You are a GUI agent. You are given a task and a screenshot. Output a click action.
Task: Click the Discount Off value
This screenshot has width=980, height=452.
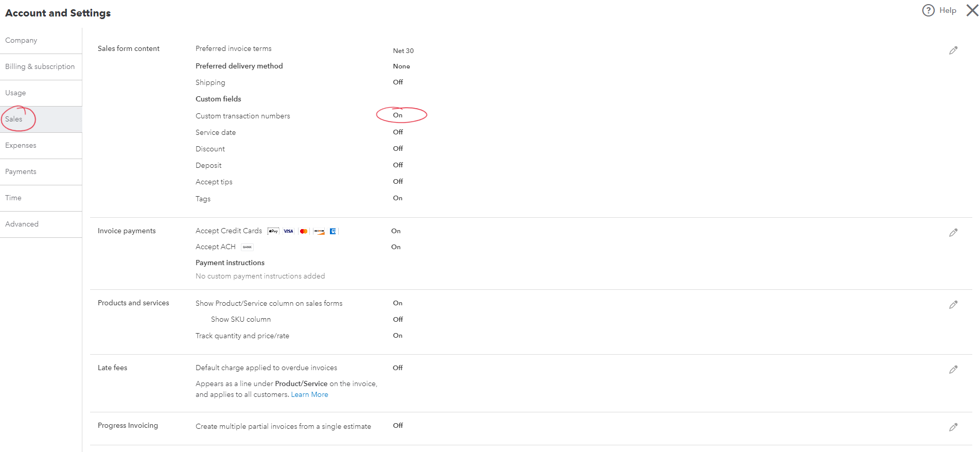pyautogui.click(x=398, y=149)
